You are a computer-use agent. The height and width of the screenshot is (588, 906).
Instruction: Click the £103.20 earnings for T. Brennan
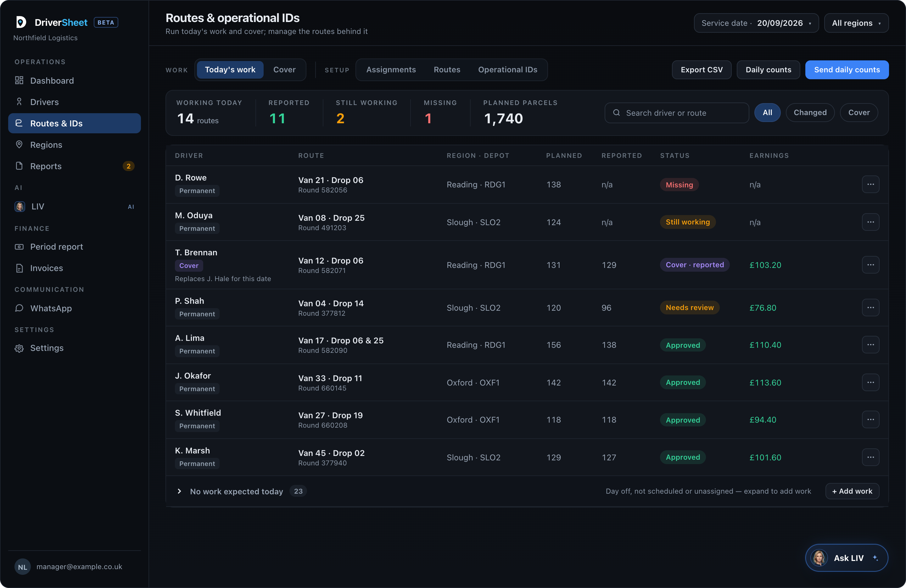(765, 265)
